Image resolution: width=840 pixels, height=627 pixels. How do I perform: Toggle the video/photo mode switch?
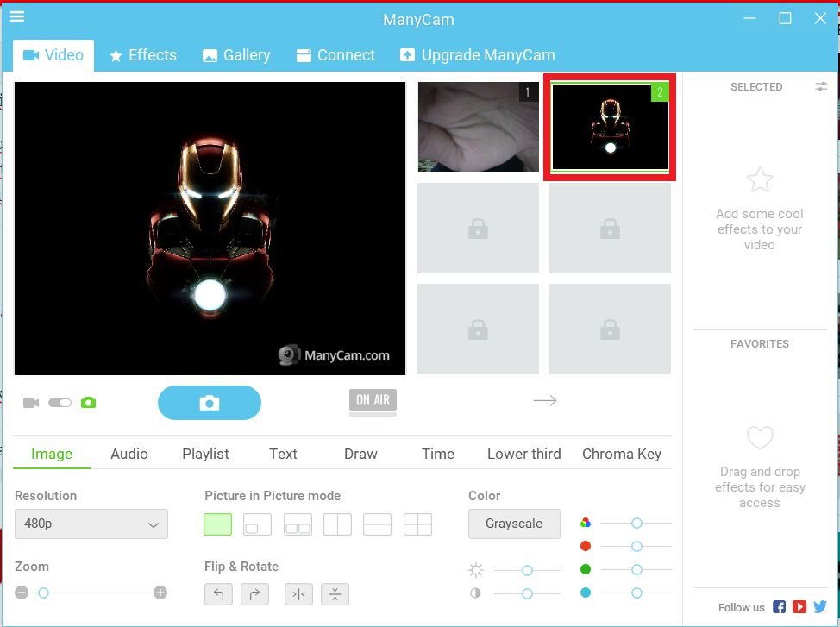(x=60, y=403)
